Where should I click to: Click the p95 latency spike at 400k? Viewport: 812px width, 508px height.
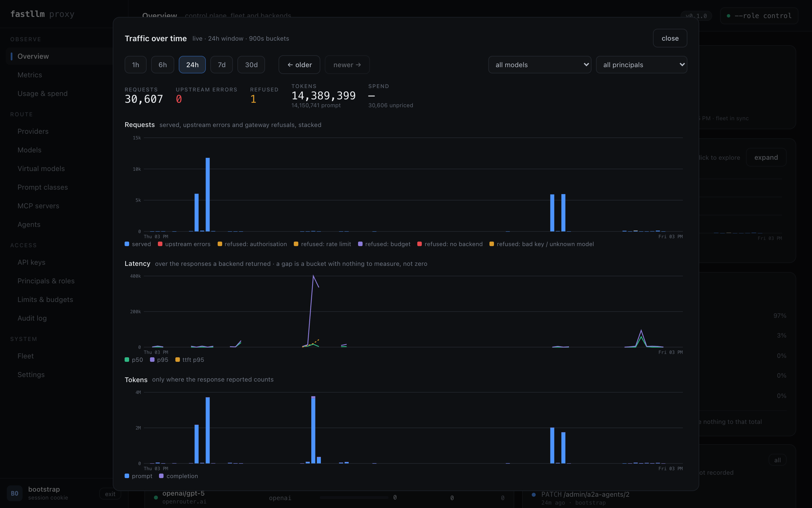pos(313,276)
